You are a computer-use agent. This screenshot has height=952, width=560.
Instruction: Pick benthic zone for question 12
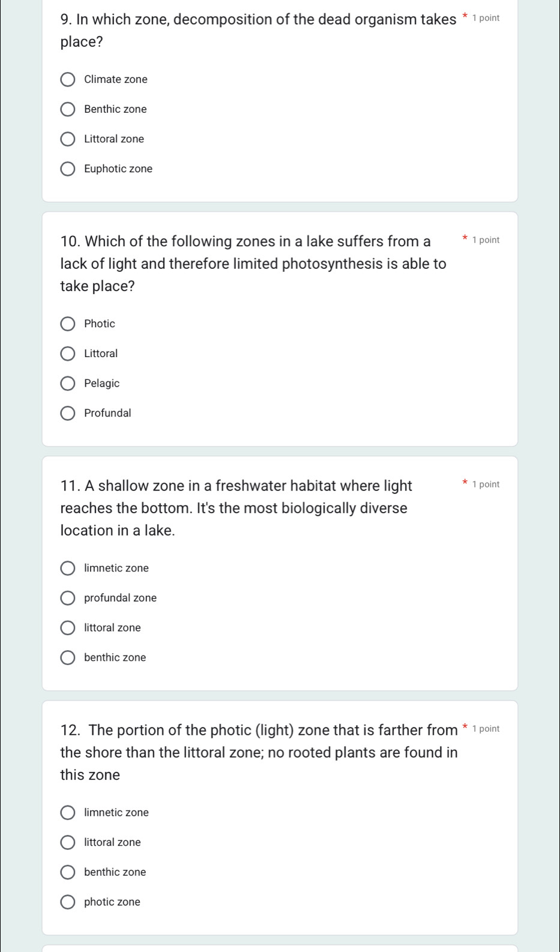point(68,872)
